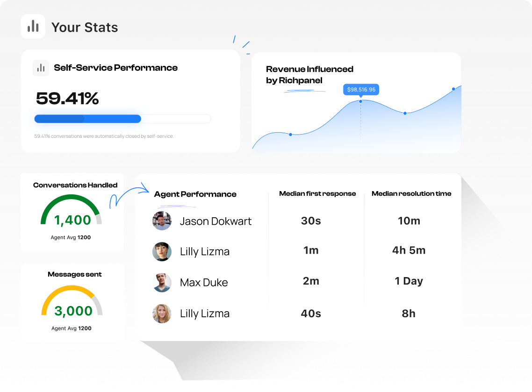Click the Self-Service Performance chart icon
Screen dimensions: 532x392
[x=41, y=68]
